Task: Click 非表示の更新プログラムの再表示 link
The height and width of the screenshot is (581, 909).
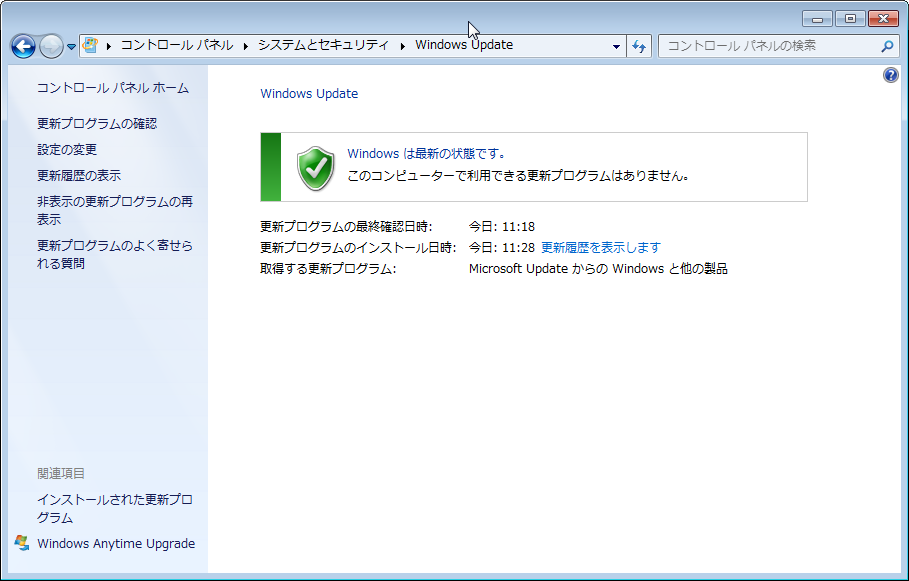Action: [x=115, y=210]
